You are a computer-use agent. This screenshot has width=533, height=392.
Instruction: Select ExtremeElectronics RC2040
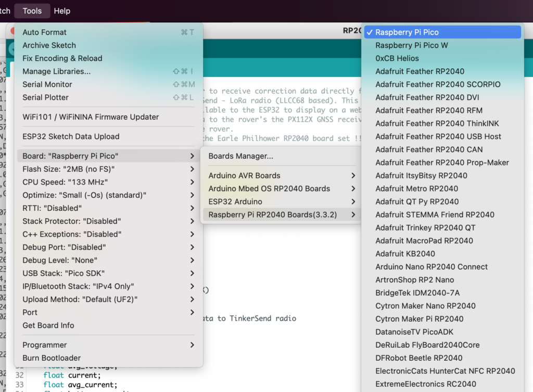click(442, 384)
